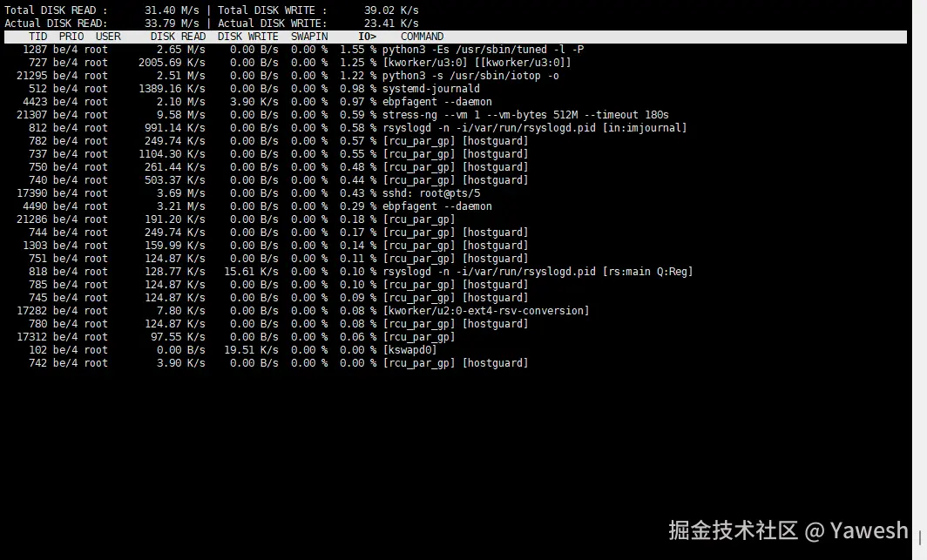
Task: Click the 2005.69 K/s disk read value
Action: pos(172,63)
